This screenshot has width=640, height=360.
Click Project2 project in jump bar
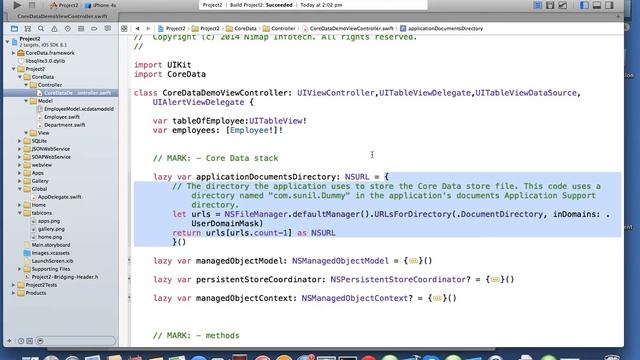(171, 29)
